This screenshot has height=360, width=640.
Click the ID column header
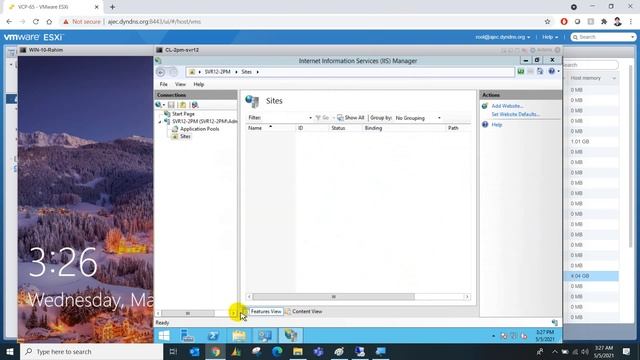coord(312,128)
